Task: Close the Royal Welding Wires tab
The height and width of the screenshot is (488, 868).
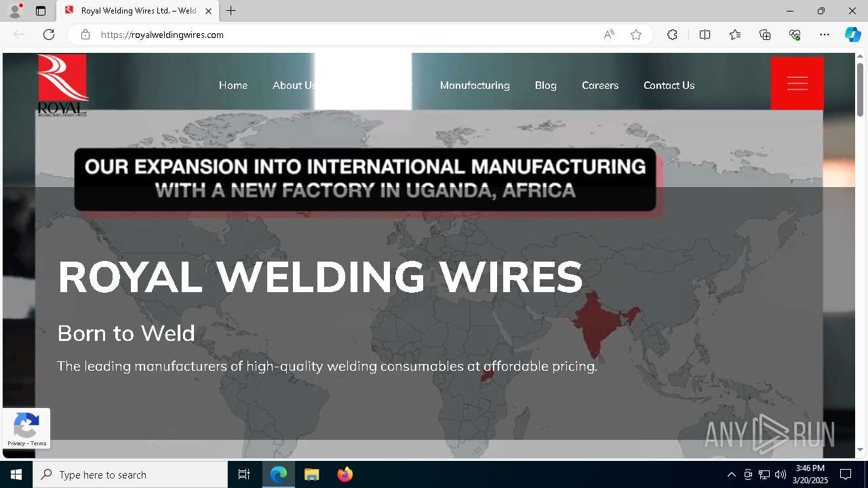Action: [208, 11]
